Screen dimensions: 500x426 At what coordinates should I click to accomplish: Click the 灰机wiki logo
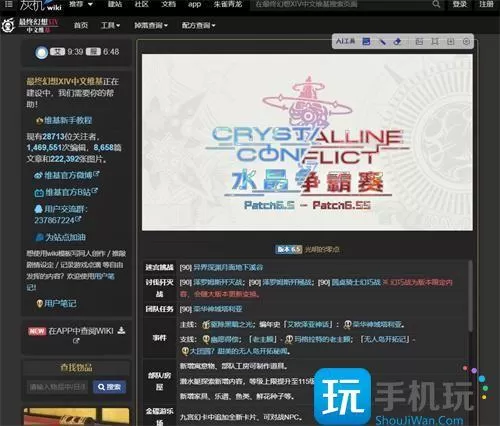point(40,5)
